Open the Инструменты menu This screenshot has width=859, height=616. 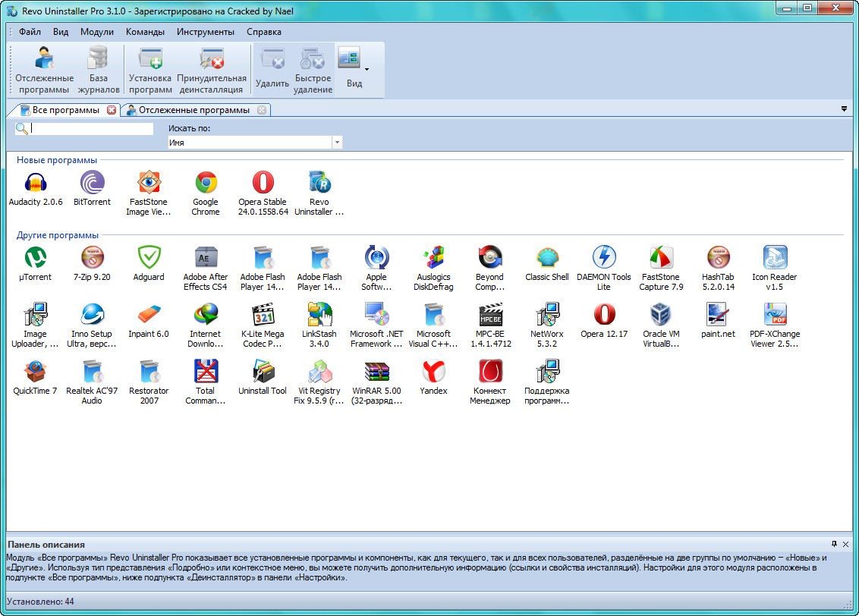click(x=206, y=32)
